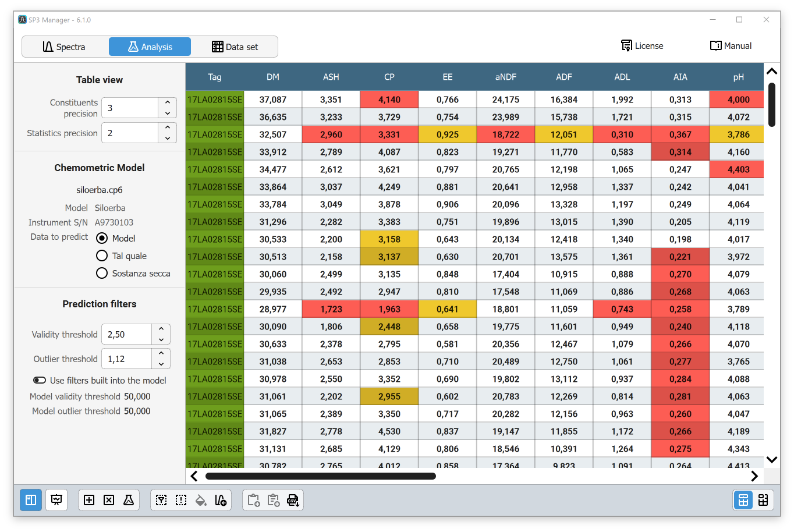Viewport: 794px width, 532px height.
Task: Select the red cell with value 4,403
Action: (736, 169)
